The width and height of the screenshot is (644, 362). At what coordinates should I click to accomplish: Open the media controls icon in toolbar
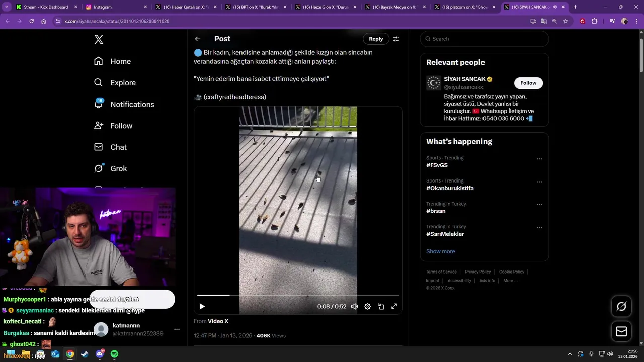coord(612,21)
